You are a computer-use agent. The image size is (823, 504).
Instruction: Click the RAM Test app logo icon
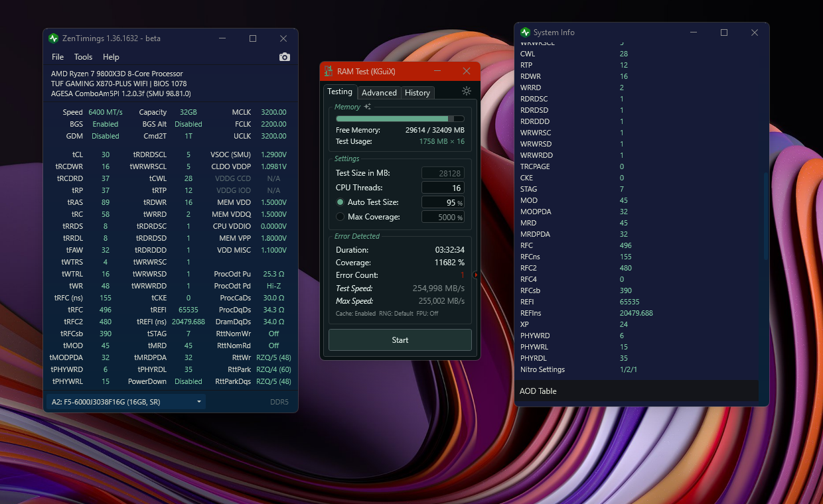tap(329, 71)
